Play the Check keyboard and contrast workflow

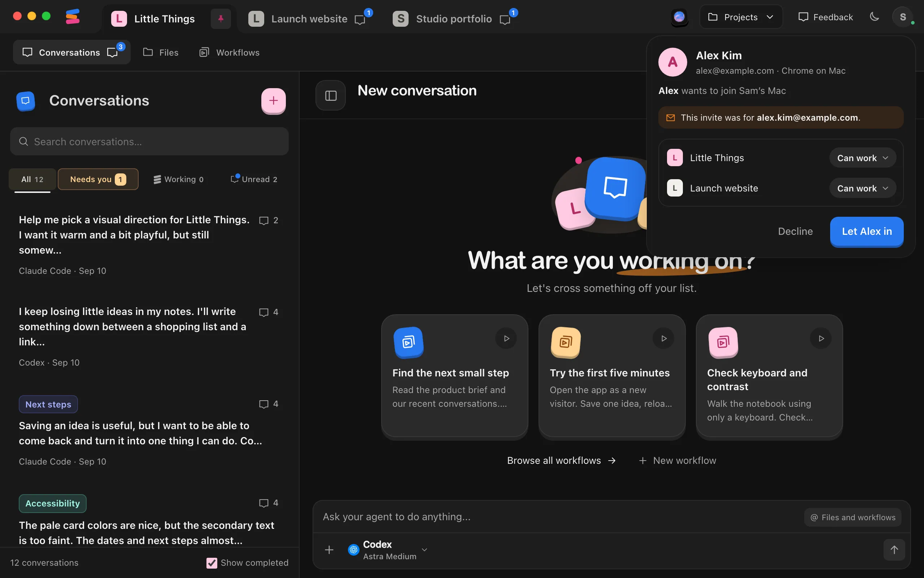click(x=821, y=338)
